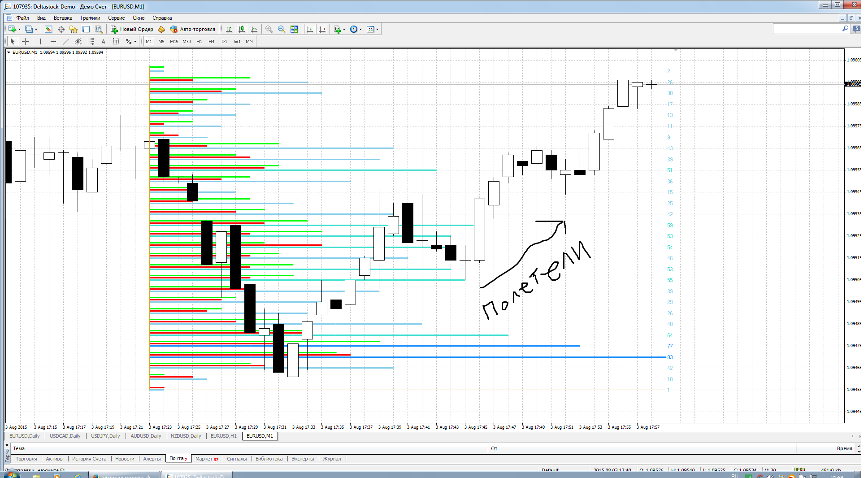Select H4 timeframe
This screenshot has height=478, width=868.
tap(212, 41)
